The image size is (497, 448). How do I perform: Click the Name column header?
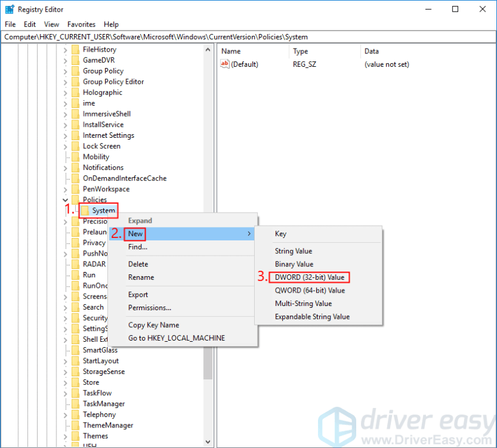(x=230, y=51)
